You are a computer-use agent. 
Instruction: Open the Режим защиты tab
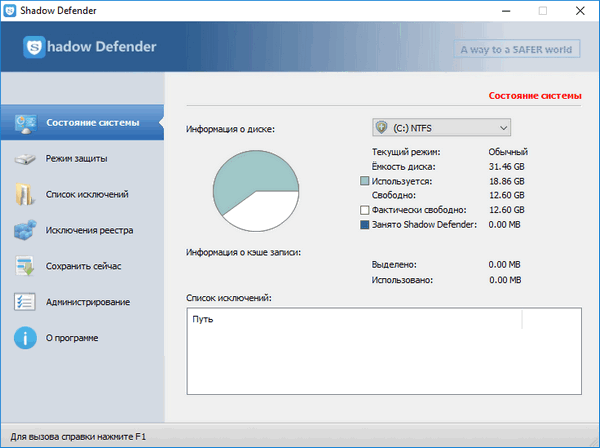[x=76, y=159]
